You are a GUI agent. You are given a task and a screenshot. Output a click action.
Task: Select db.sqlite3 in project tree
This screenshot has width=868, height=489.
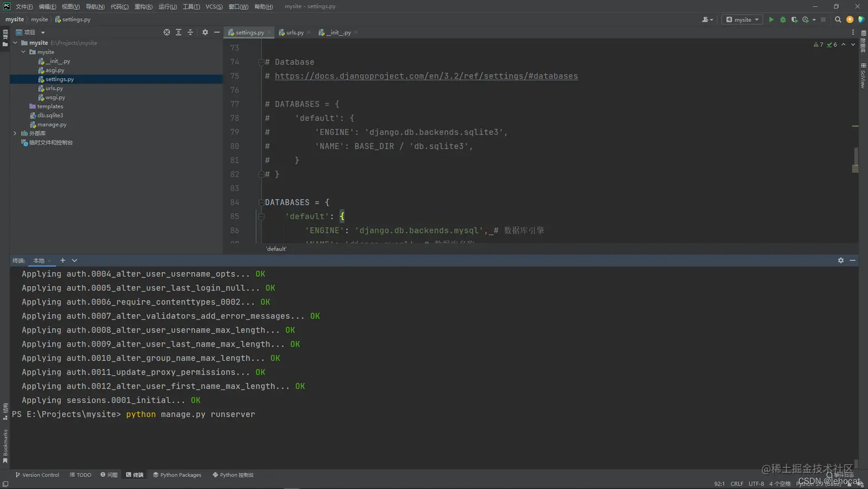(x=50, y=115)
